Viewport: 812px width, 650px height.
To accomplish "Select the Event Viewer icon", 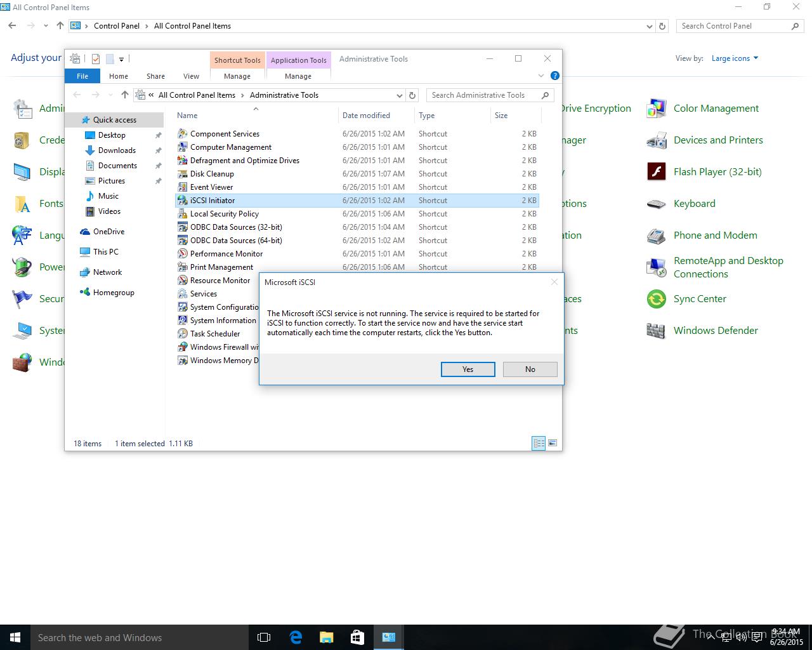I will [183, 187].
